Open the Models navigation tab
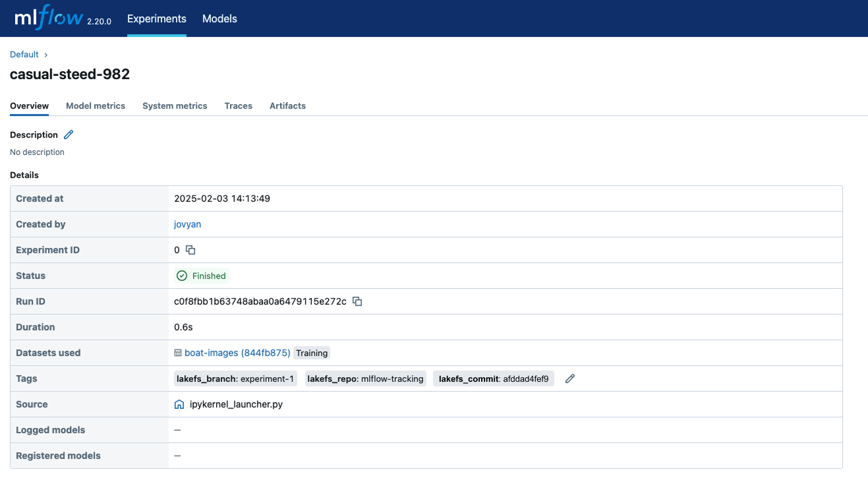 coord(219,18)
